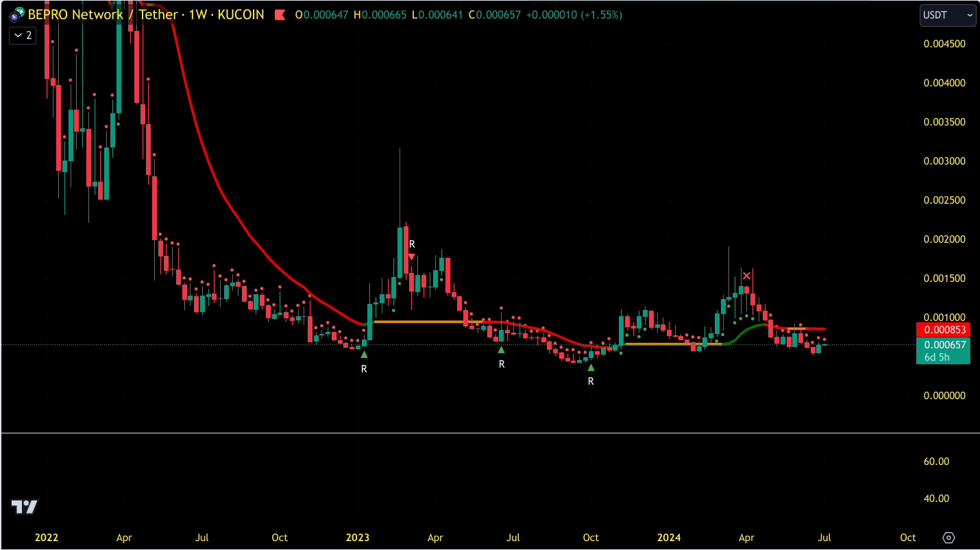Click the red flag icon beside KUCOIN
The image size is (980, 550).
point(280,14)
